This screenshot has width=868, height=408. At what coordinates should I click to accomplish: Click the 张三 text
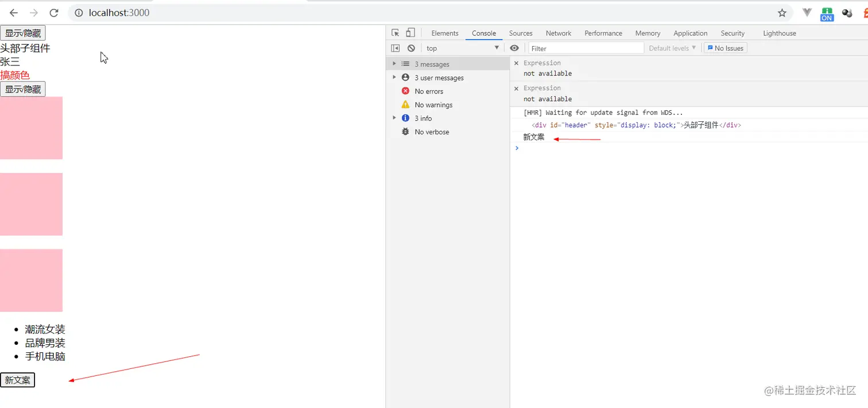(10, 61)
